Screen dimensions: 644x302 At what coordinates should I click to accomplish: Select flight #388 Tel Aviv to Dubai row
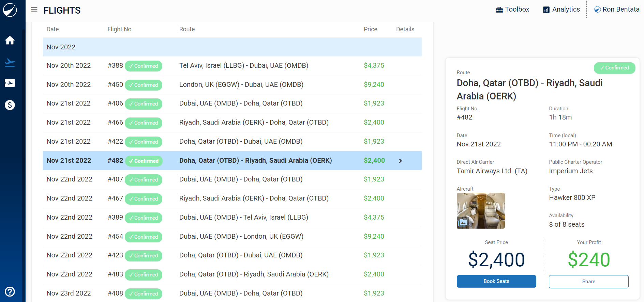point(232,66)
